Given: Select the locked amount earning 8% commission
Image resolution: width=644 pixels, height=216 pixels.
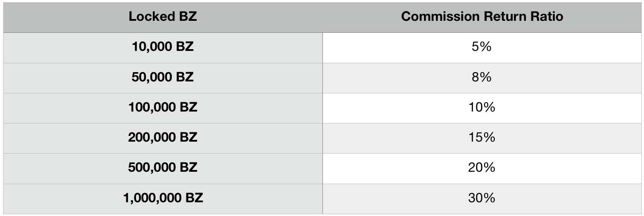Looking at the screenshot, I should 163,77.
